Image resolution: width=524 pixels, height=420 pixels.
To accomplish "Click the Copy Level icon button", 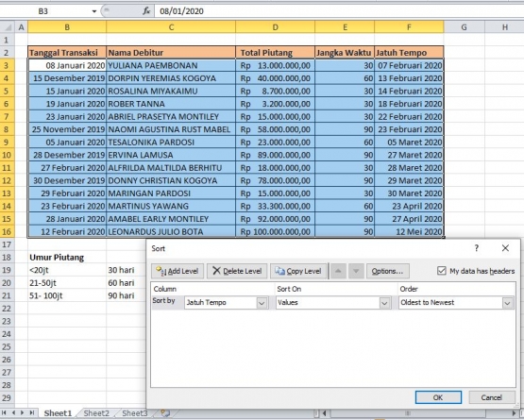I will click(x=279, y=271).
